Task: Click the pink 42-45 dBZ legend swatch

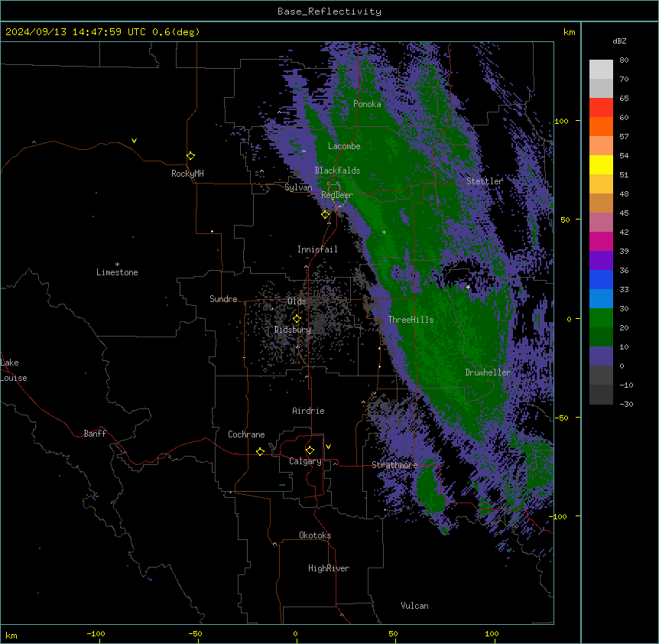Action: (x=601, y=223)
